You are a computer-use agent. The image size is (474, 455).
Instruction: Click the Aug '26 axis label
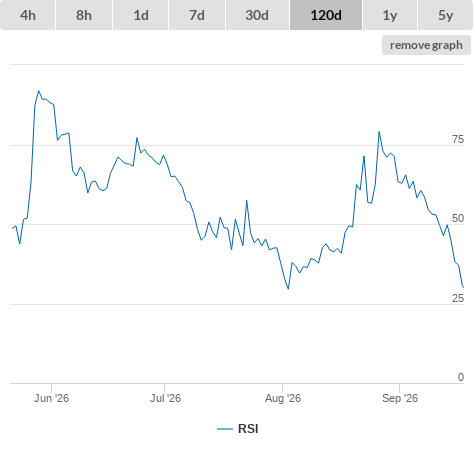pos(283,398)
